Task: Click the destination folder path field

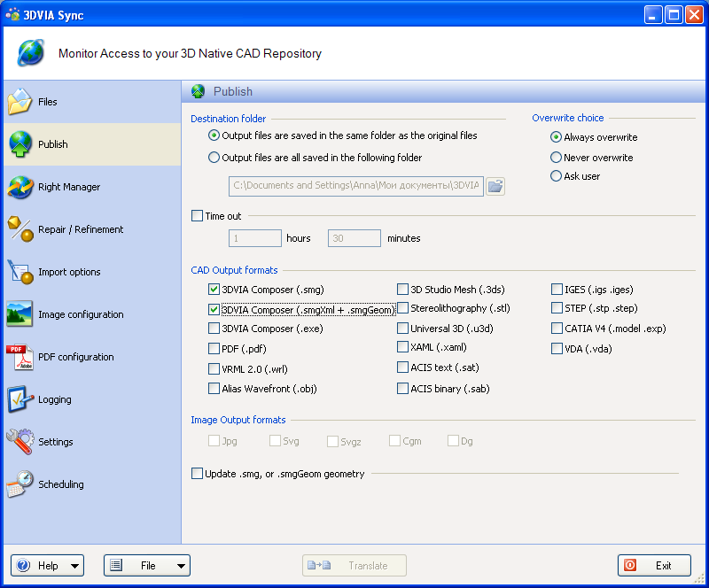Action: tap(356, 186)
